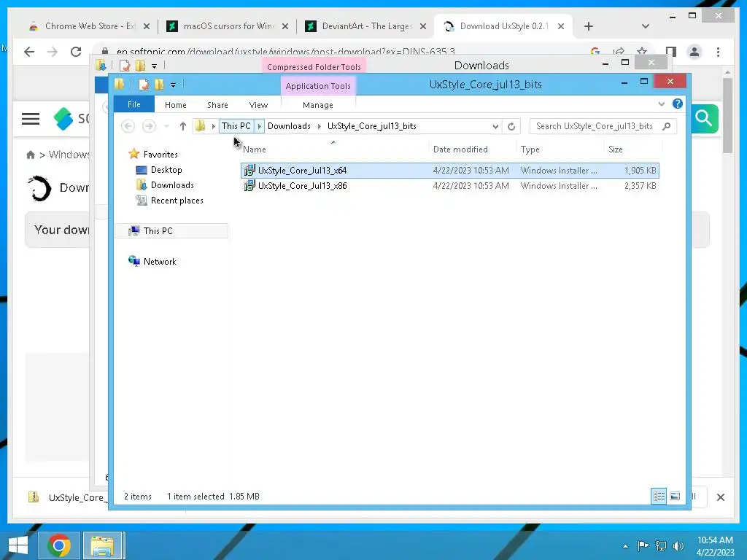The image size is (747, 560).
Task: Open Desktop in navigation pane
Action: click(x=166, y=169)
